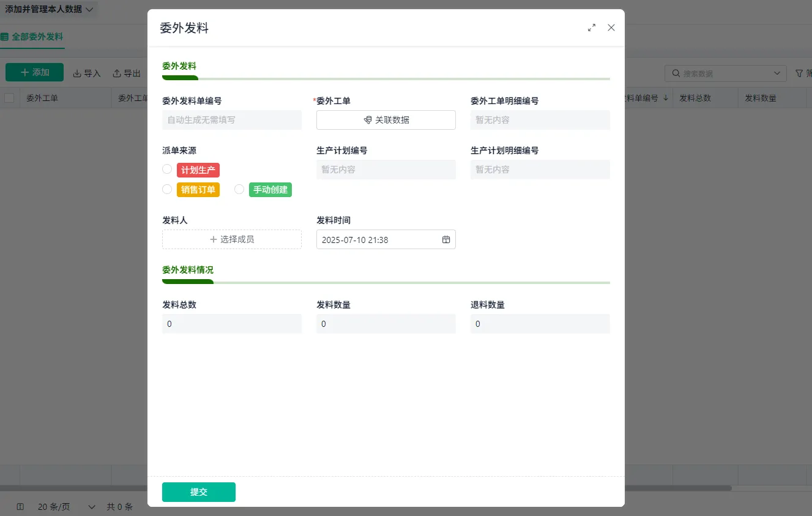Click the page layout icon in footer

pos(20,507)
